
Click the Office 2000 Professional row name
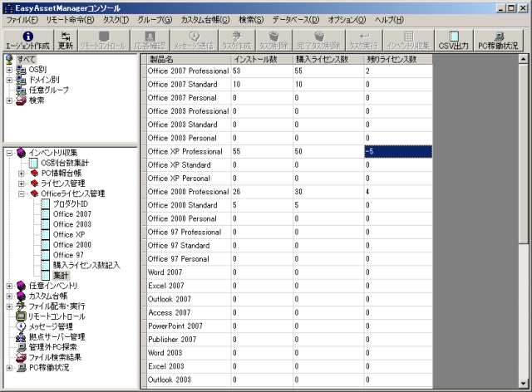pyautogui.click(x=189, y=192)
